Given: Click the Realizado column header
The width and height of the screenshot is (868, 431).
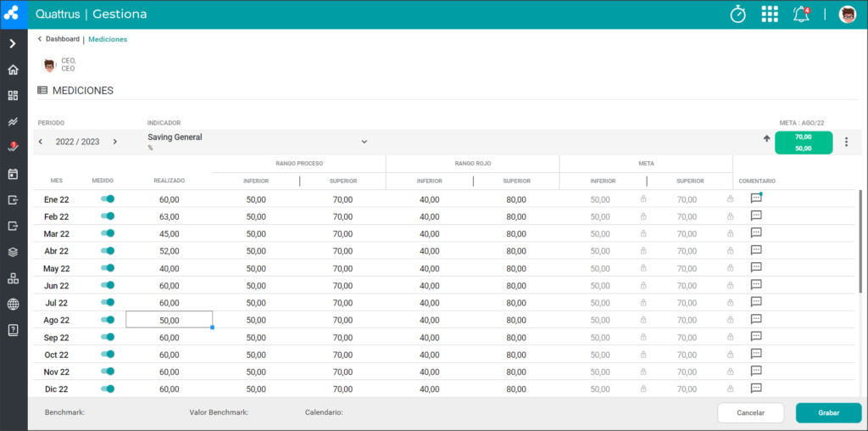Looking at the screenshot, I should 170,181.
